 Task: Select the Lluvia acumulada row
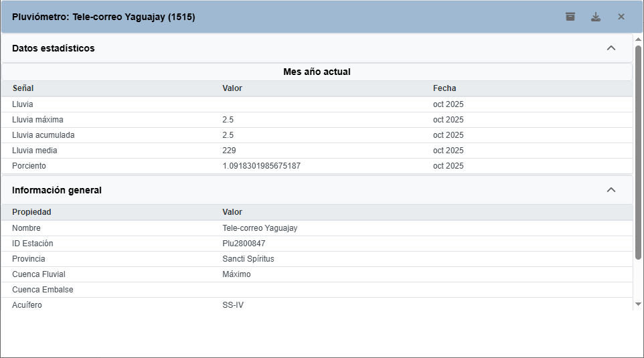pos(43,135)
